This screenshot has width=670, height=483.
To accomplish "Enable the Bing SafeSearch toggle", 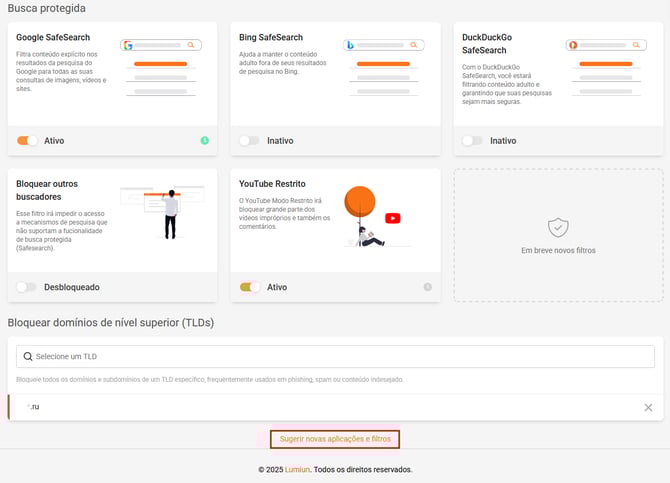I will pos(250,141).
